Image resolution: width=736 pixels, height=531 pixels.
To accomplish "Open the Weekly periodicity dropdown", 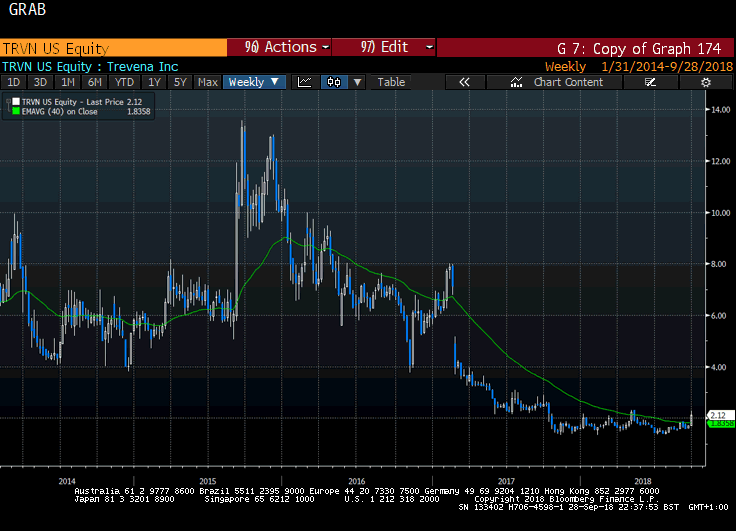I will click(x=254, y=82).
